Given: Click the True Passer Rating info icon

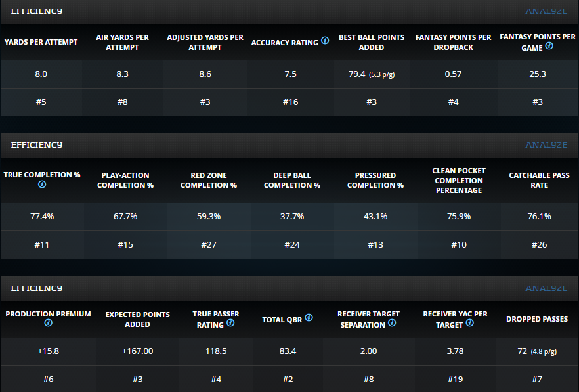Looking at the screenshot, I should 230,323.
